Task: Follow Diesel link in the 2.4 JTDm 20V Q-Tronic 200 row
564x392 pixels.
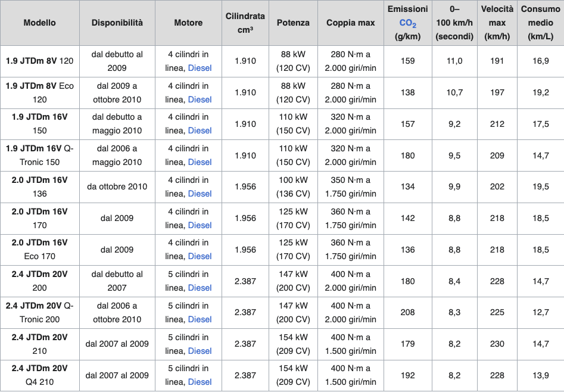Action: point(200,319)
